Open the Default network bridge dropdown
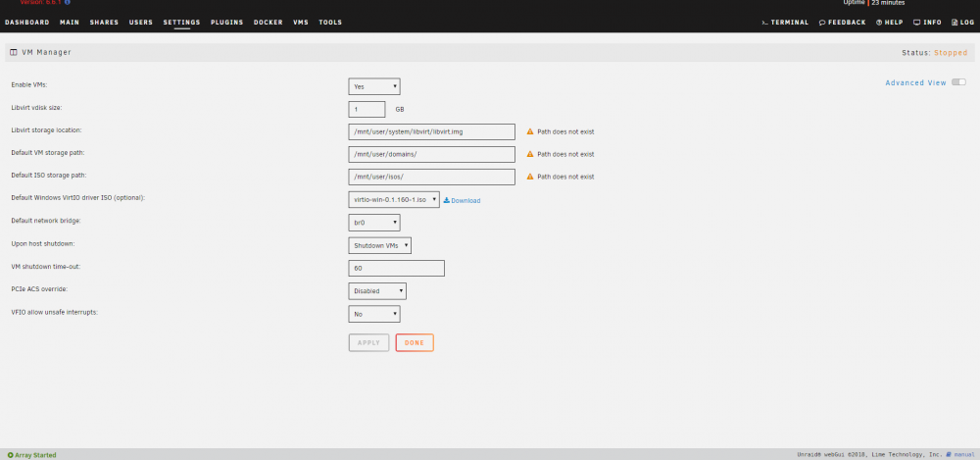980x460 pixels. (374, 223)
